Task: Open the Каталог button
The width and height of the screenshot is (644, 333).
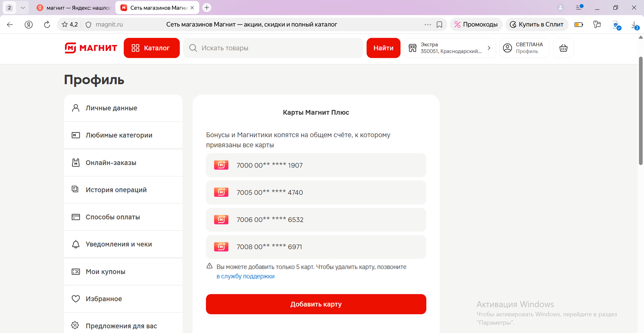Action: point(151,48)
